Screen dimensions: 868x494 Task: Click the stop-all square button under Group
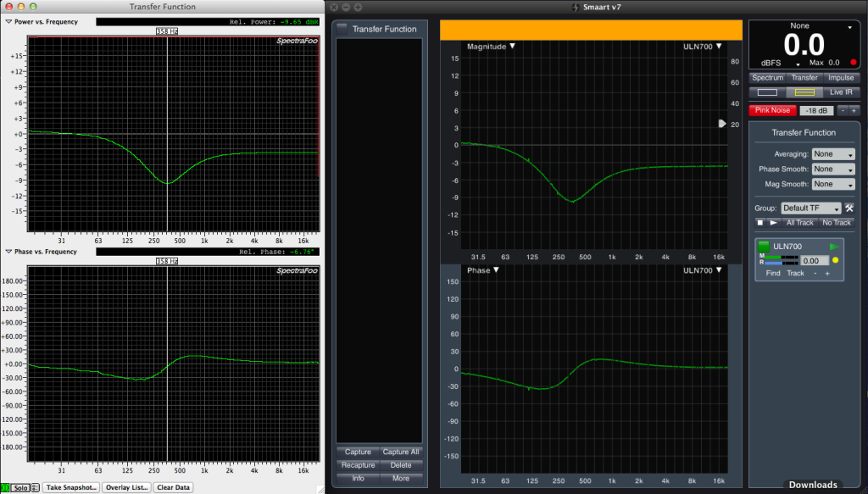(760, 223)
